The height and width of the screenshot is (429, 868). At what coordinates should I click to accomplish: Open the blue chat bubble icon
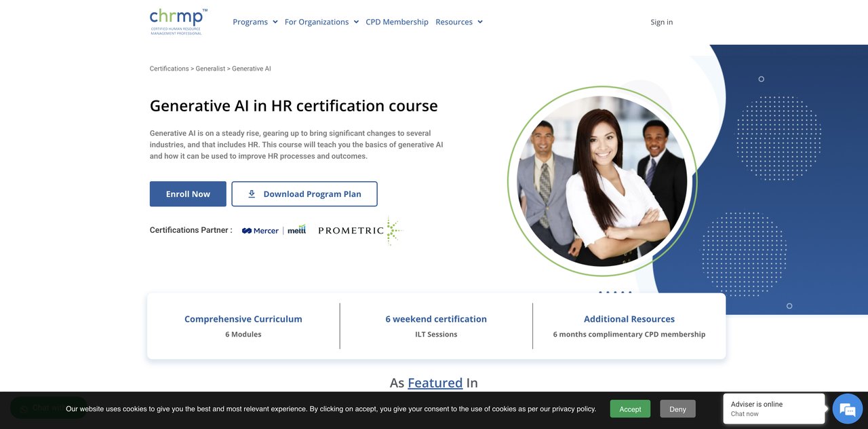(847, 409)
